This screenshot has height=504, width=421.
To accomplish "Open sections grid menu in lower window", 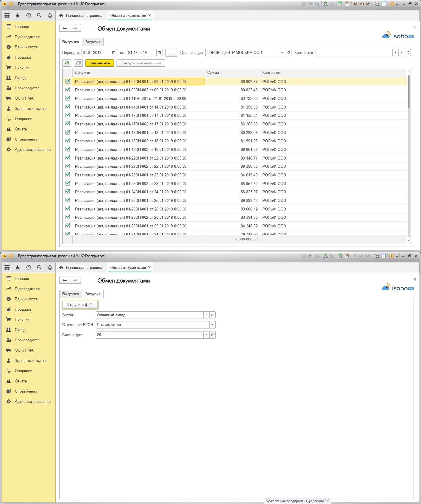I will [x=7, y=267].
